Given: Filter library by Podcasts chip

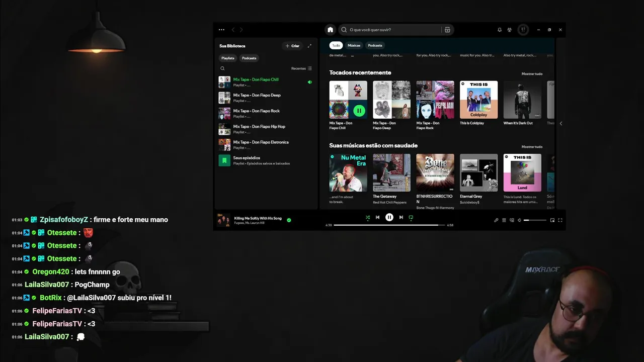Looking at the screenshot, I should 249,58.
